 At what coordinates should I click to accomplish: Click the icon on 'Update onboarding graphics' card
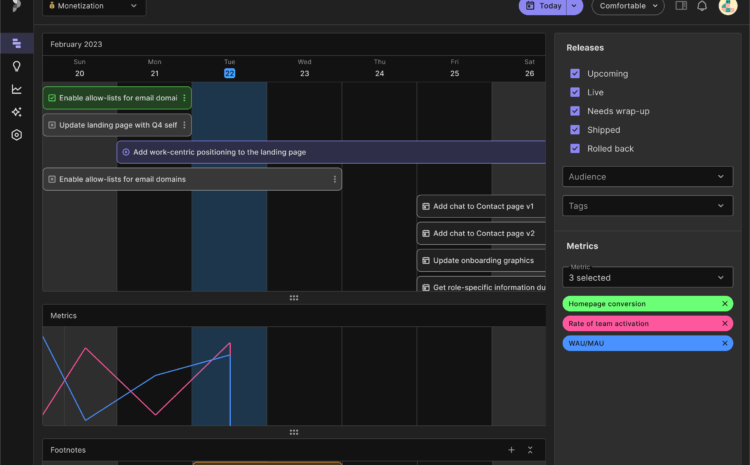pos(426,260)
